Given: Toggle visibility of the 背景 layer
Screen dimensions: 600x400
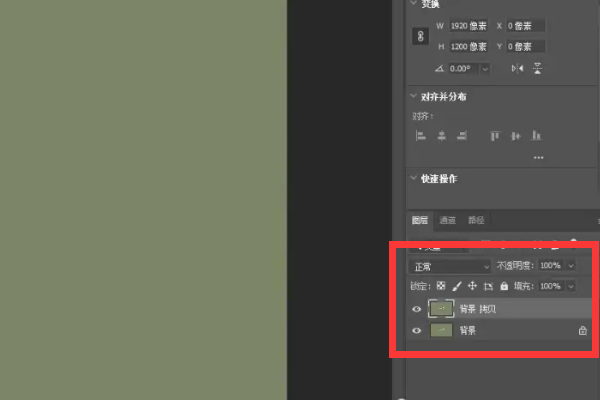Looking at the screenshot, I should (417, 330).
